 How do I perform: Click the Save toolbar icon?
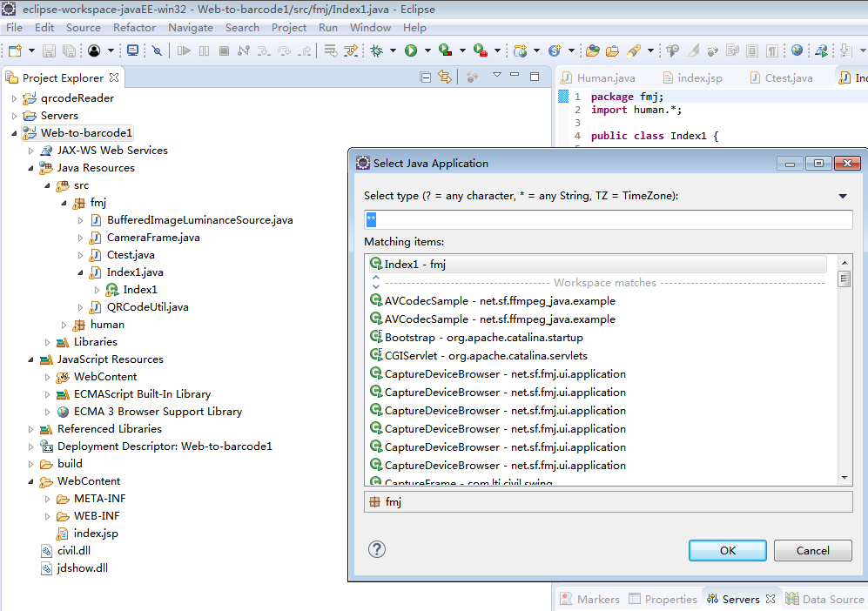(50, 50)
